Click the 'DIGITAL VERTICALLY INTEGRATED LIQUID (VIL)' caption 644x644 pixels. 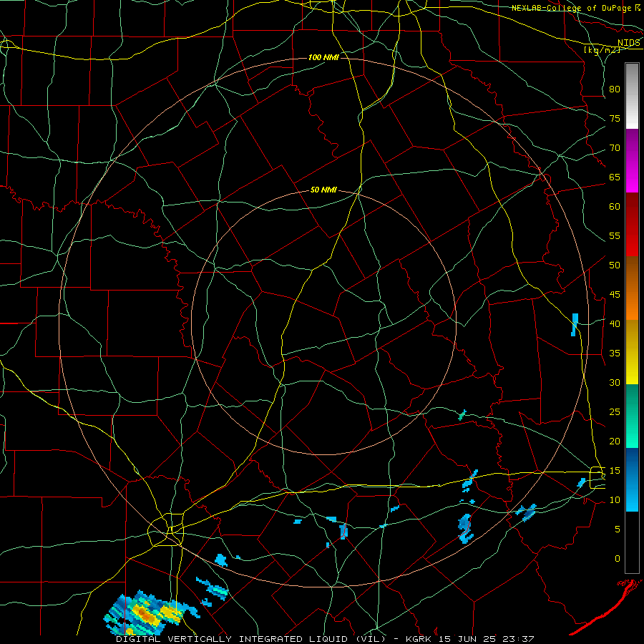(252, 639)
